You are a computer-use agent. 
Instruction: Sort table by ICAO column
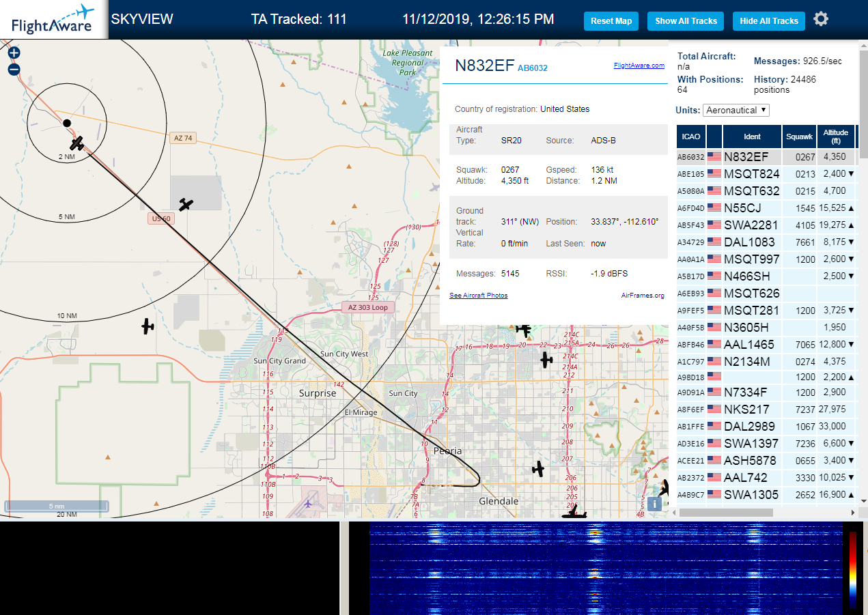point(691,137)
